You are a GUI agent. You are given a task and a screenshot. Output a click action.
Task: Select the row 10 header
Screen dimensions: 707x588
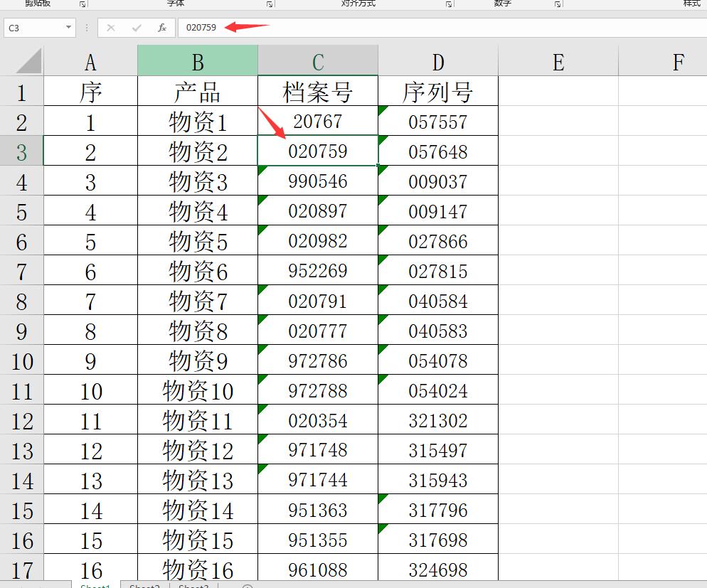coord(22,360)
